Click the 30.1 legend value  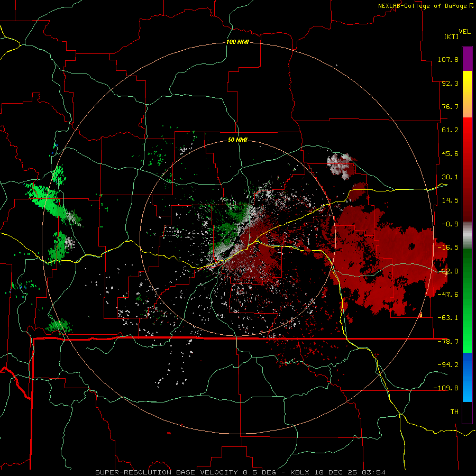click(x=450, y=177)
